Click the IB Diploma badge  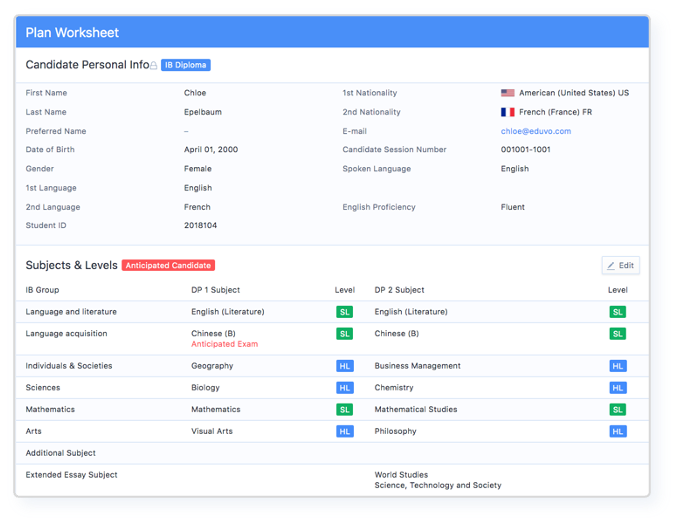point(186,65)
